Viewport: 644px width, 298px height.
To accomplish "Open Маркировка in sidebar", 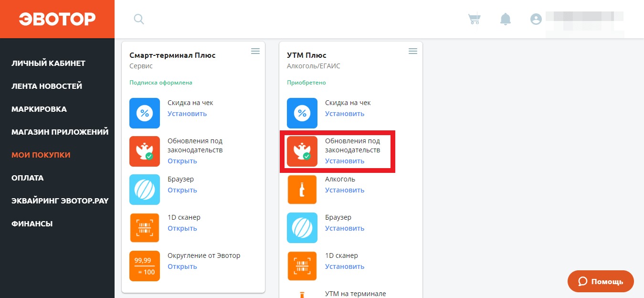I will [39, 109].
